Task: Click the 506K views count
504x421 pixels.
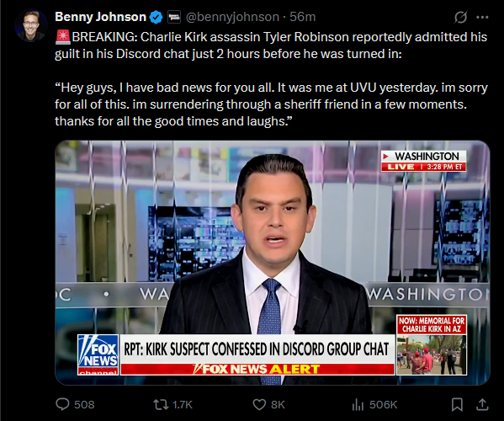Action: (x=383, y=405)
